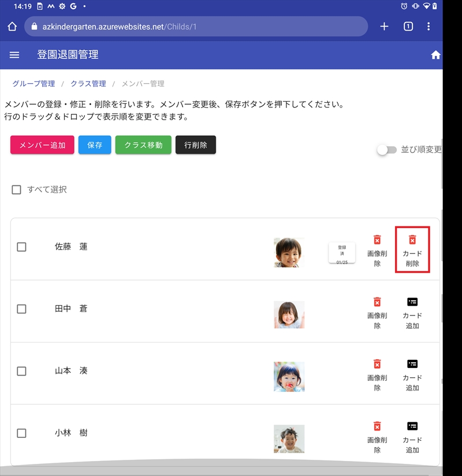The width and height of the screenshot is (462, 476).
Task: Tick the checkbox for 山本 湊
Action: point(21,371)
